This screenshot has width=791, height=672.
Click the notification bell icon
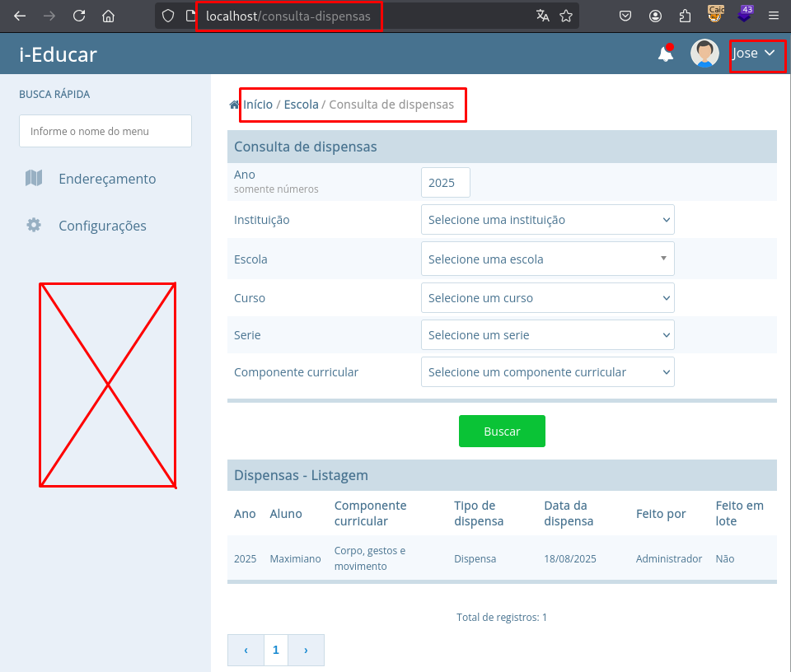[x=665, y=54]
